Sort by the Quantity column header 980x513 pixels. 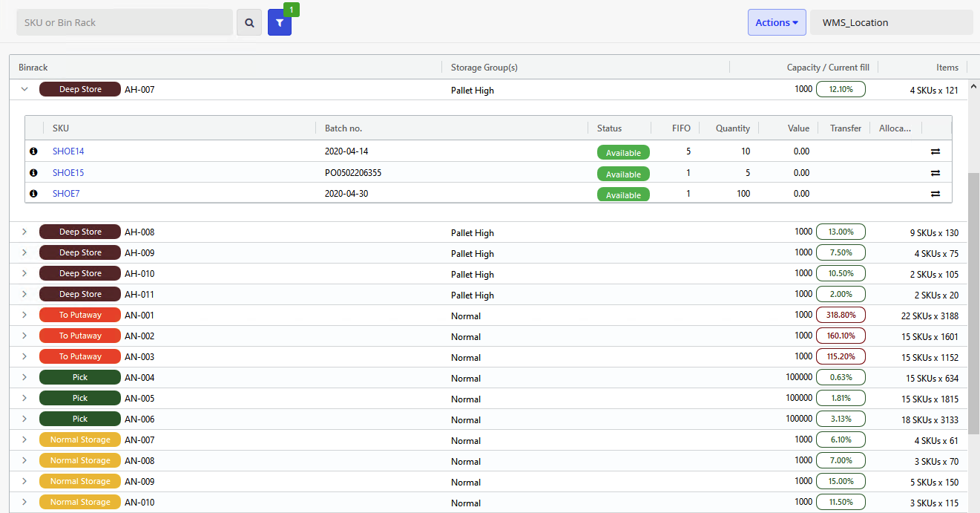[732, 128]
